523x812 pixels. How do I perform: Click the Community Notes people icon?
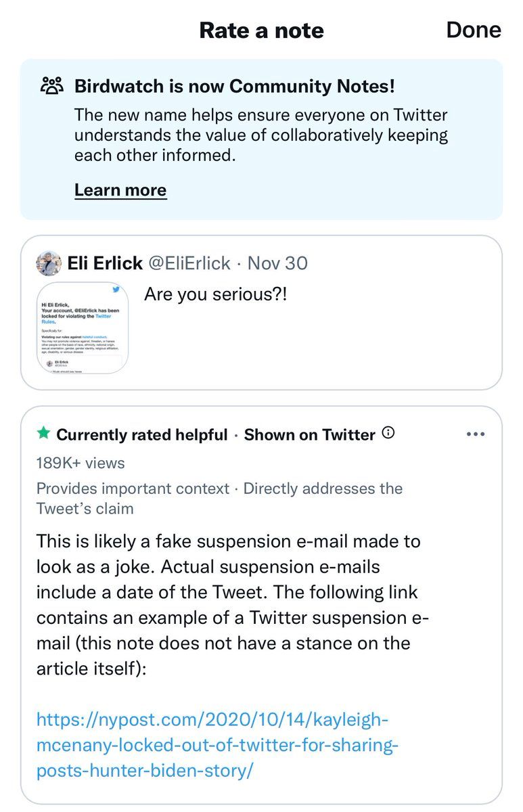point(52,86)
